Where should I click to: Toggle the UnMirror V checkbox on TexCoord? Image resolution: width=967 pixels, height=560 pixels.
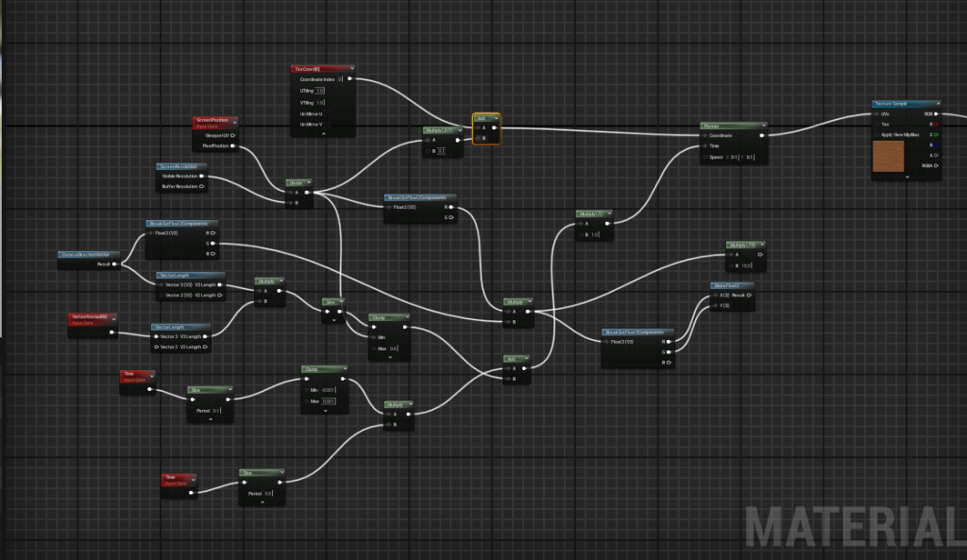327,125
